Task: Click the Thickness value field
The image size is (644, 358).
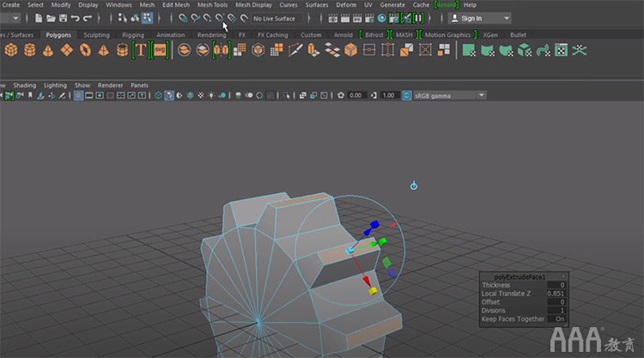Action: 557,285
